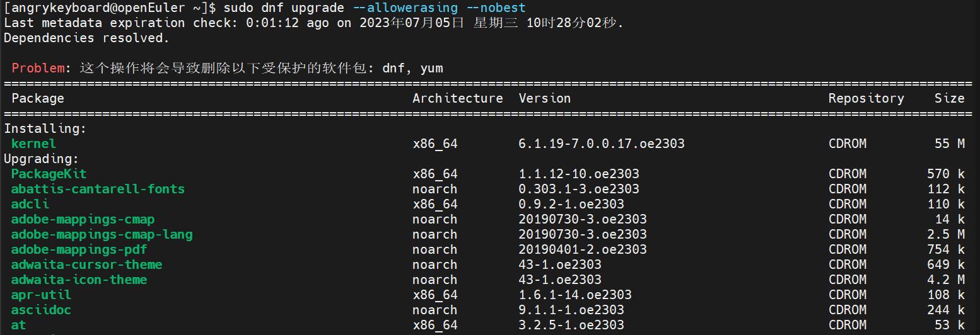Click the Version column header

(x=544, y=98)
